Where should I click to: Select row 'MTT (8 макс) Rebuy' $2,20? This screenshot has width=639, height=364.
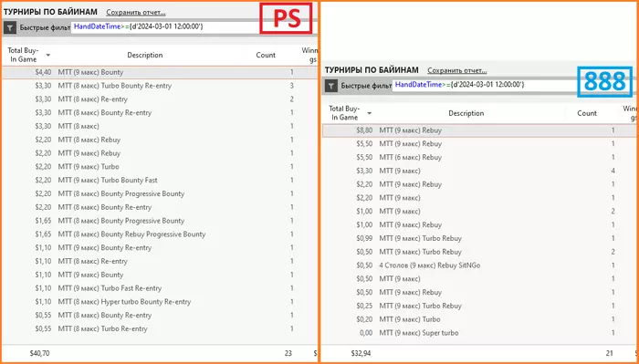[160, 140]
